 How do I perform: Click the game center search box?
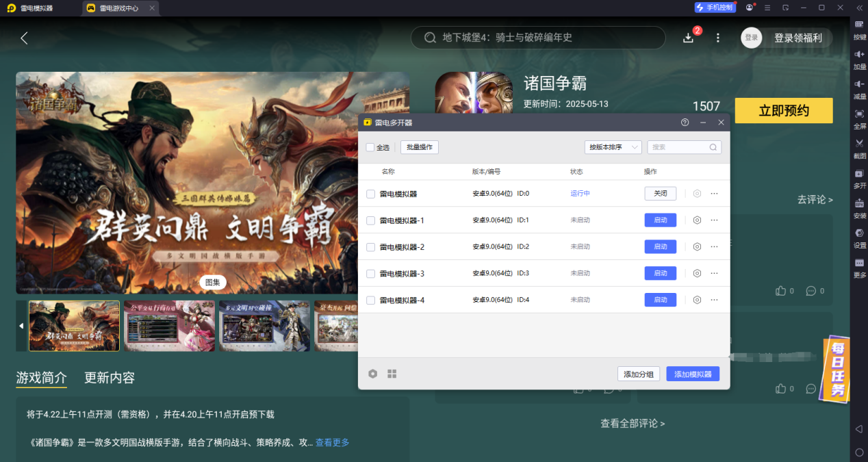538,38
